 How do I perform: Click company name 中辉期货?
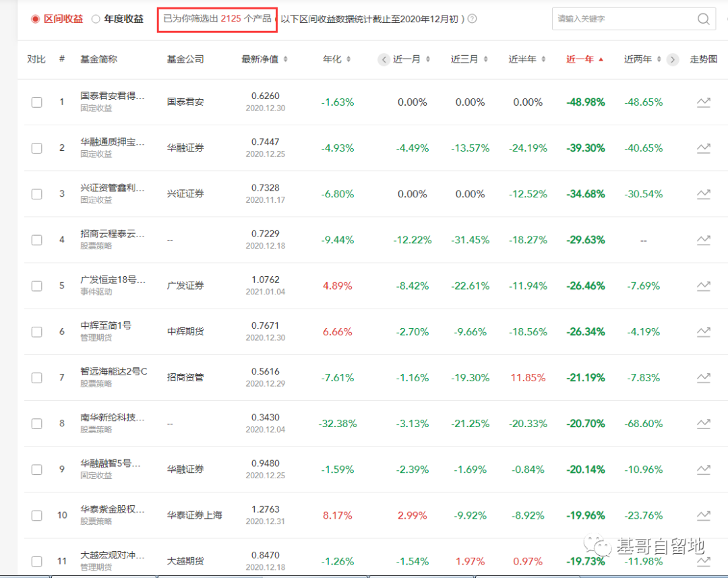point(185,331)
